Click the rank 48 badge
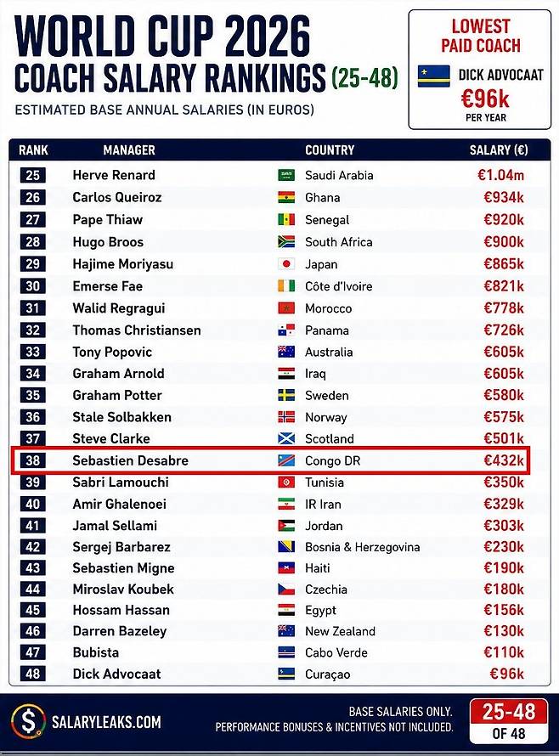The width and height of the screenshot is (559, 756). coord(33,674)
